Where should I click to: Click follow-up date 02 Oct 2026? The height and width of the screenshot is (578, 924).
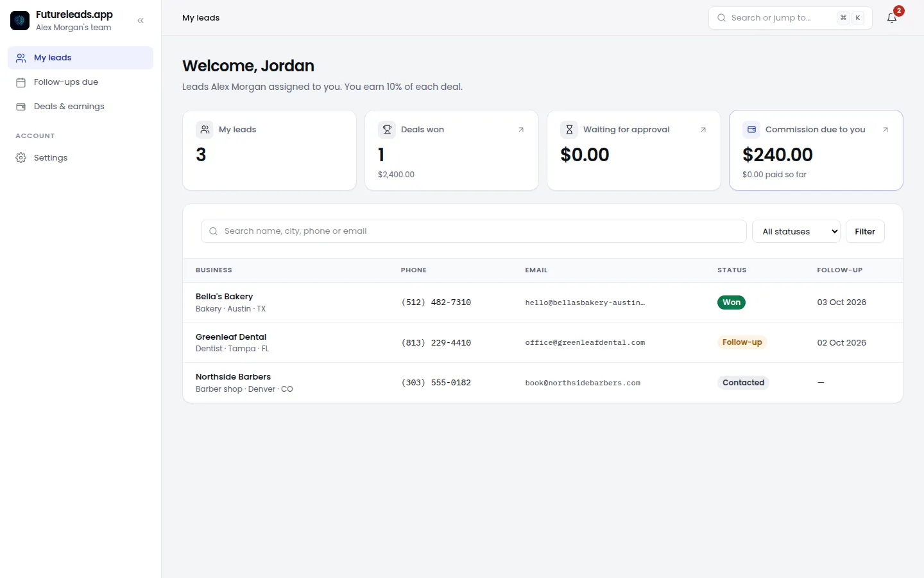pos(842,343)
